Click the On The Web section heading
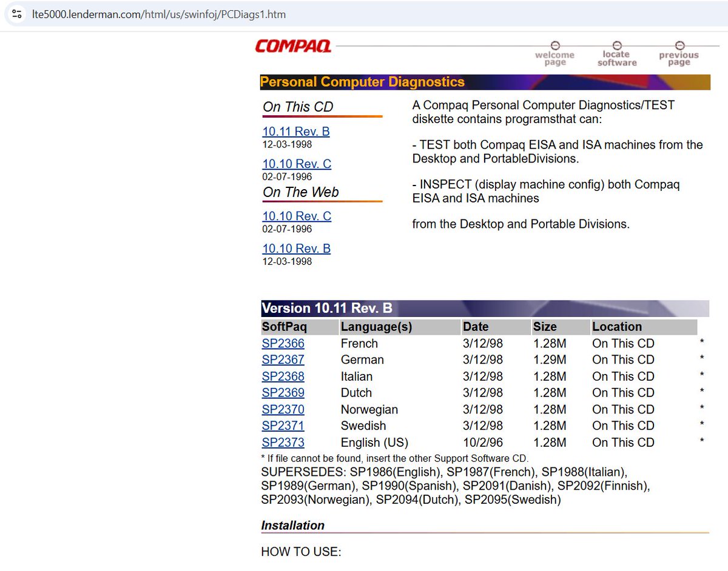 click(301, 192)
